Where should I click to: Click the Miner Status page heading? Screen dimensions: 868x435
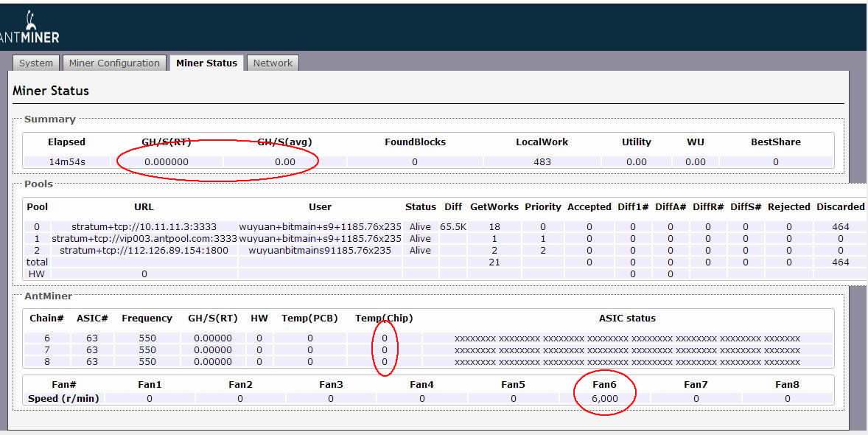[51, 91]
